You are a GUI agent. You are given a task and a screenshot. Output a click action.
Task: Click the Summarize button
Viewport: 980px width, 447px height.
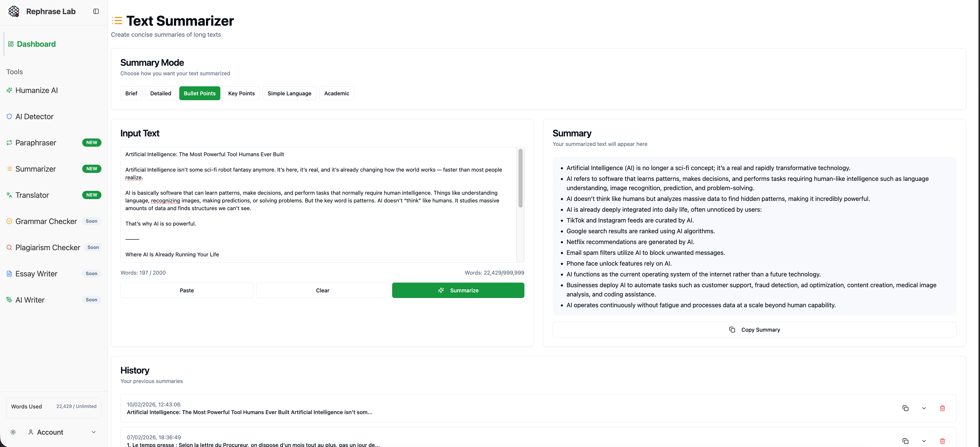click(458, 290)
